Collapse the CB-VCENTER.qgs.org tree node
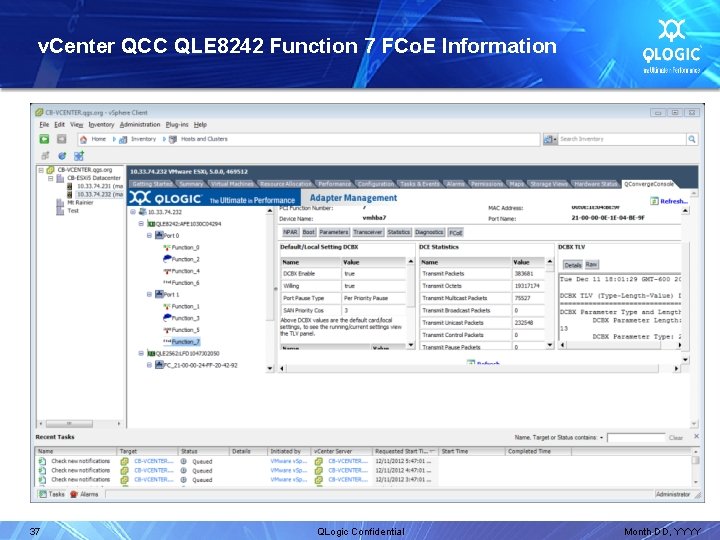720x540 pixels. click(x=41, y=170)
